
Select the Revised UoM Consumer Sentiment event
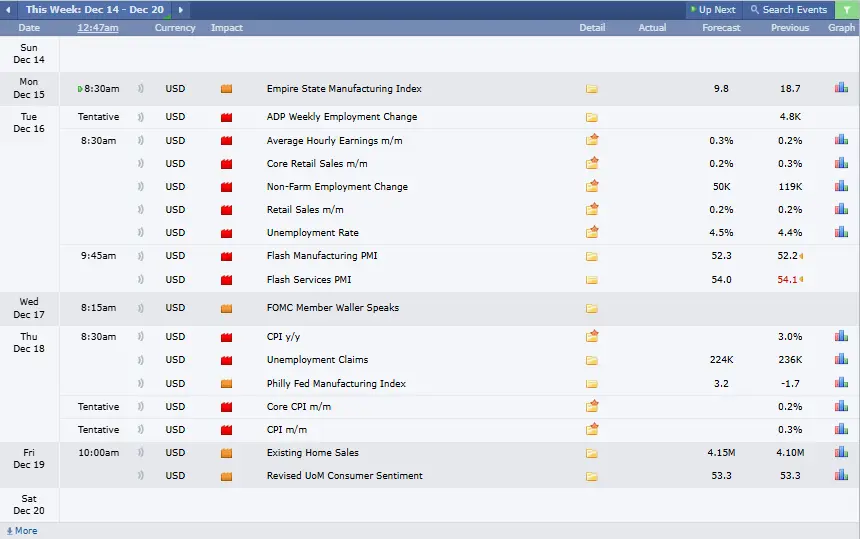pyautogui.click(x=344, y=475)
